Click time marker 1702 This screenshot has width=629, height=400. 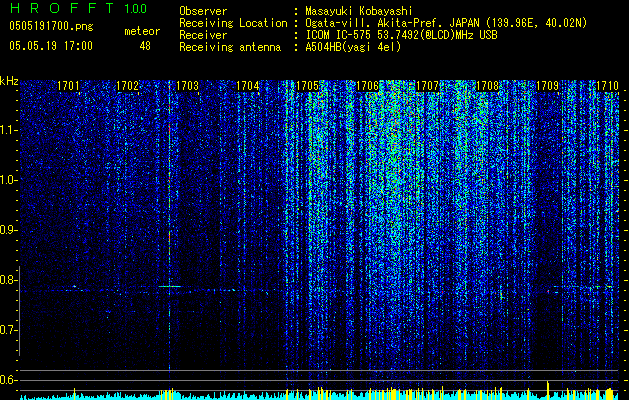[127, 86]
